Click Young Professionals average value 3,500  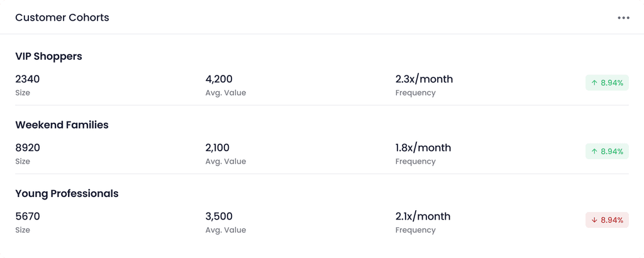[219, 216]
